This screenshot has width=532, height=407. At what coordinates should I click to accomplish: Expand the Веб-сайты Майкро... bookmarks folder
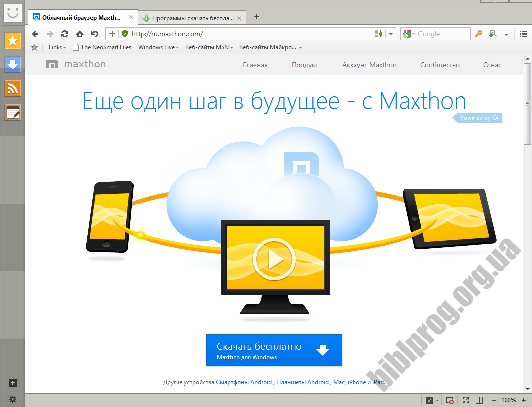[x=271, y=47]
